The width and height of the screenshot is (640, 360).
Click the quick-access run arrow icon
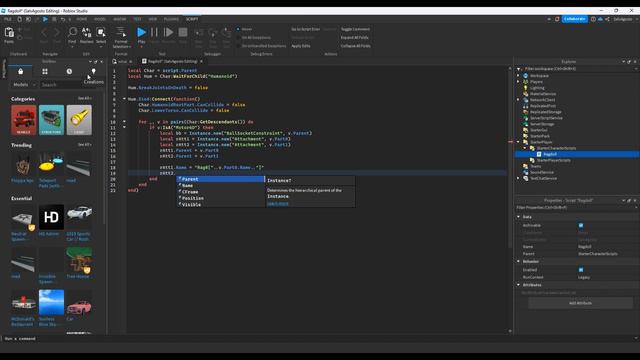click(45, 19)
